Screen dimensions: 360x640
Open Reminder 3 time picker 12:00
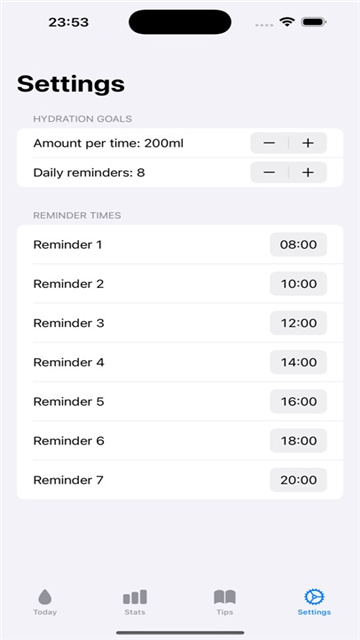(x=298, y=323)
